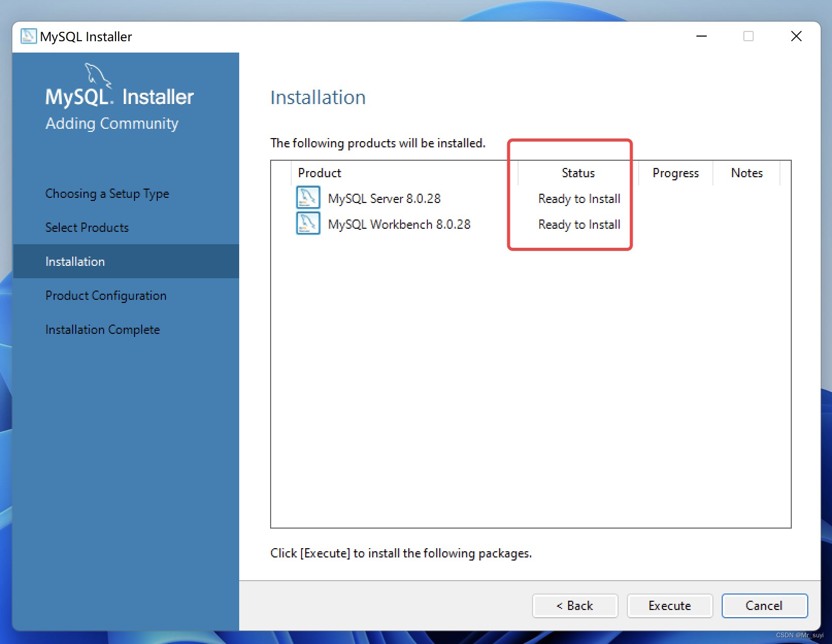The image size is (832, 644).
Task: Click the MySQL dolphin logo in sidebar
Action: 97,75
